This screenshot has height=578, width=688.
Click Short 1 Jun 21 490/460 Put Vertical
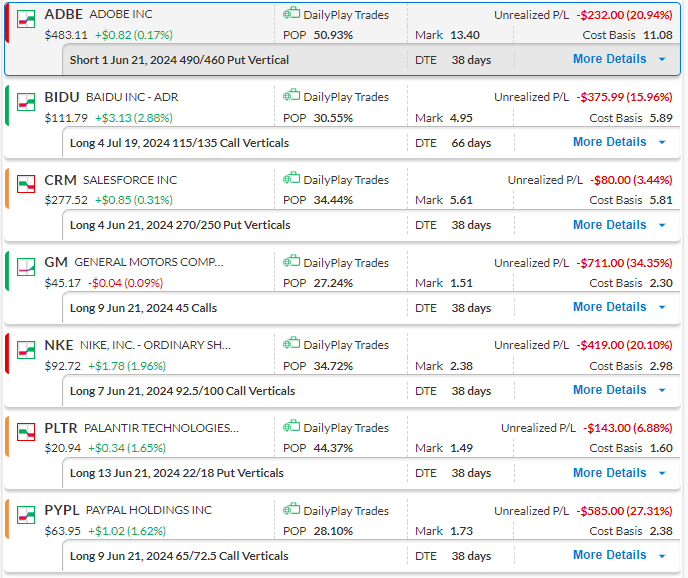tap(179, 60)
